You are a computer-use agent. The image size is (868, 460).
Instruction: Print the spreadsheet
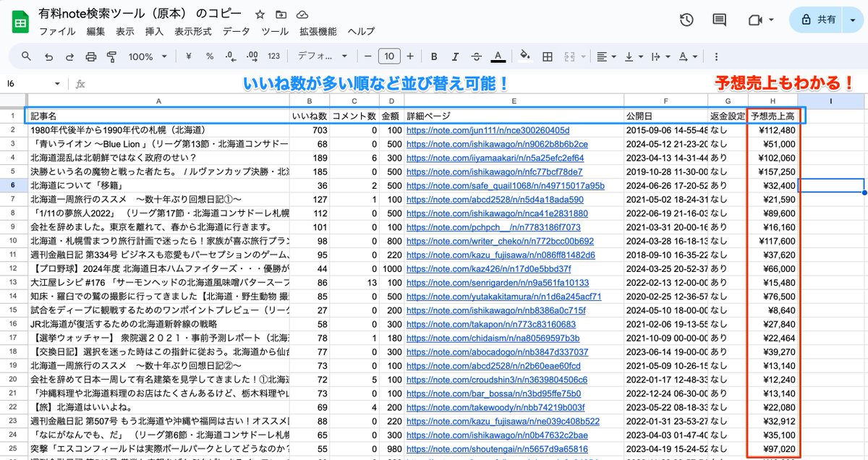point(90,56)
